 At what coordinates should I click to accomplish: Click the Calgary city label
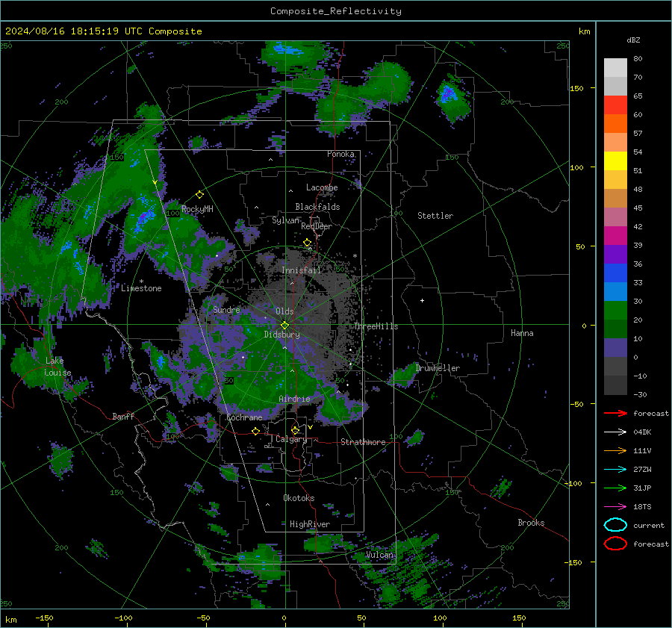coord(291,439)
